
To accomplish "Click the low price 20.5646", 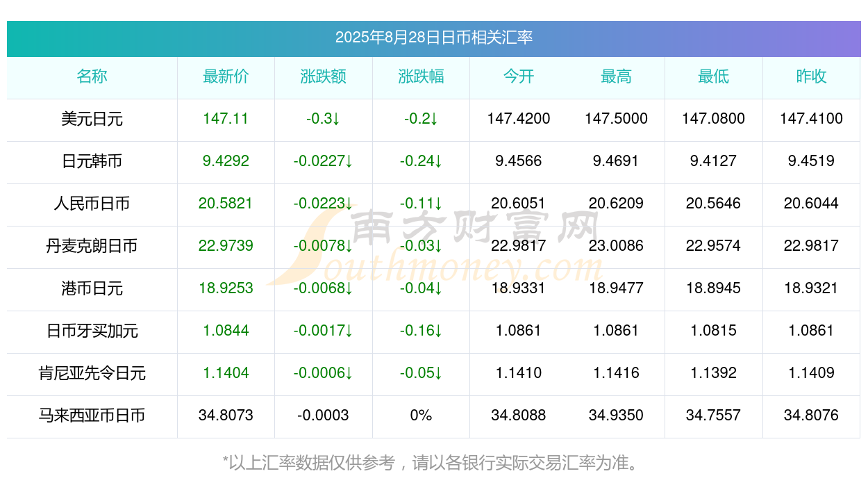I will pyautogui.click(x=714, y=204).
